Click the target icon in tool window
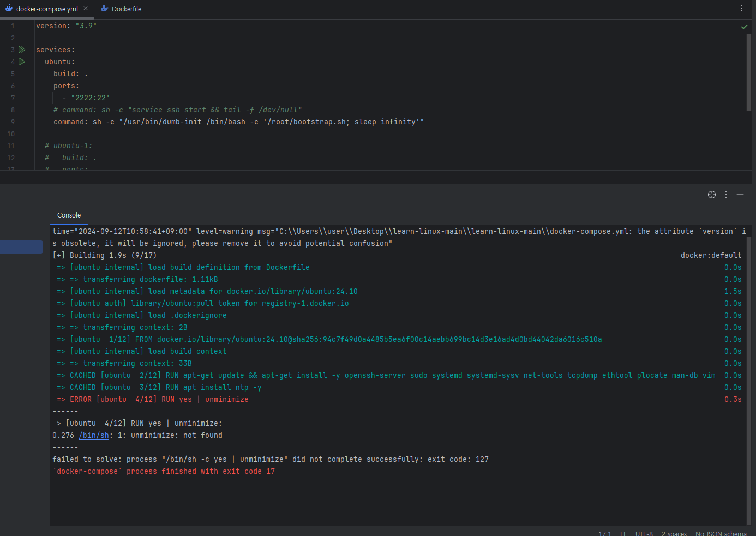Image resolution: width=756 pixels, height=536 pixels. tap(712, 195)
